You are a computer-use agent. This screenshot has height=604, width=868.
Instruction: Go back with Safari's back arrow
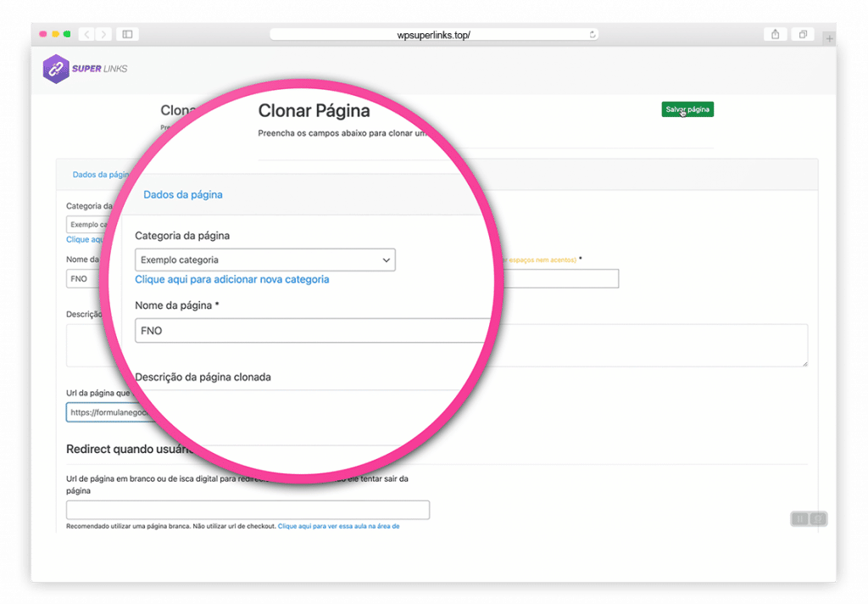(86, 35)
